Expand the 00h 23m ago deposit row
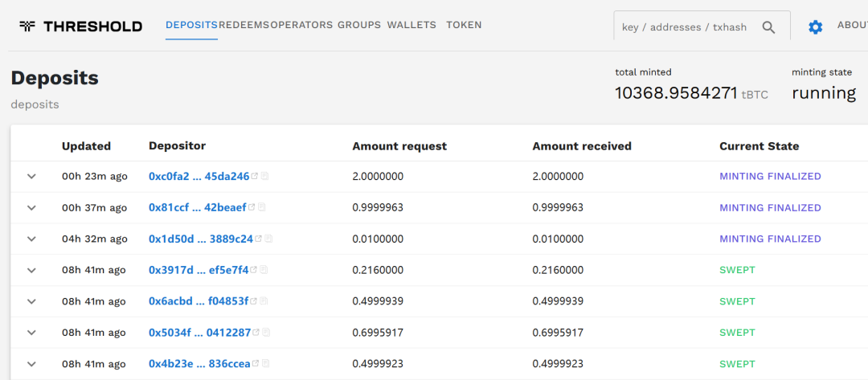The width and height of the screenshot is (868, 380). [32, 177]
